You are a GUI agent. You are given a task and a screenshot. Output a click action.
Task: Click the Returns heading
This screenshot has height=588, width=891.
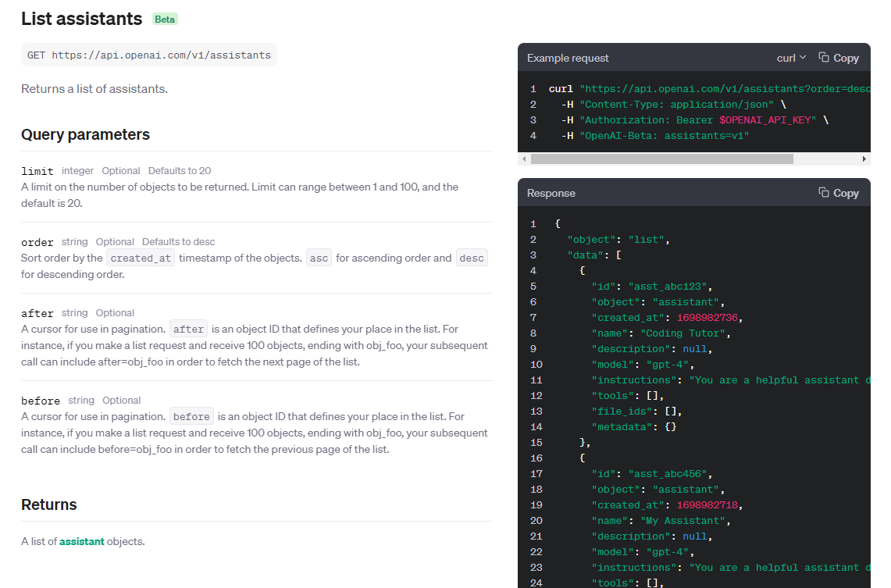pos(49,504)
